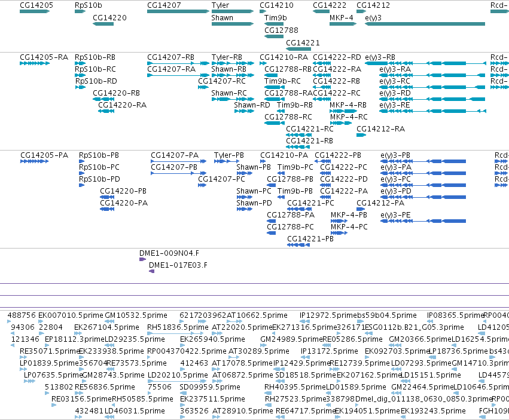The width and height of the screenshot is (509, 420).
Task: Click the purple DME1-009N04.F arrow glyph
Action: coord(142,259)
